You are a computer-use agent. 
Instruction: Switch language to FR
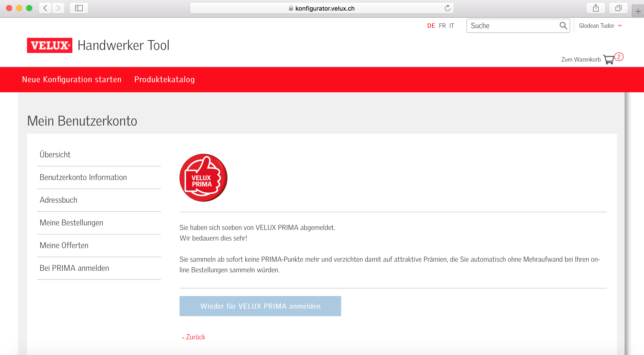(x=442, y=25)
